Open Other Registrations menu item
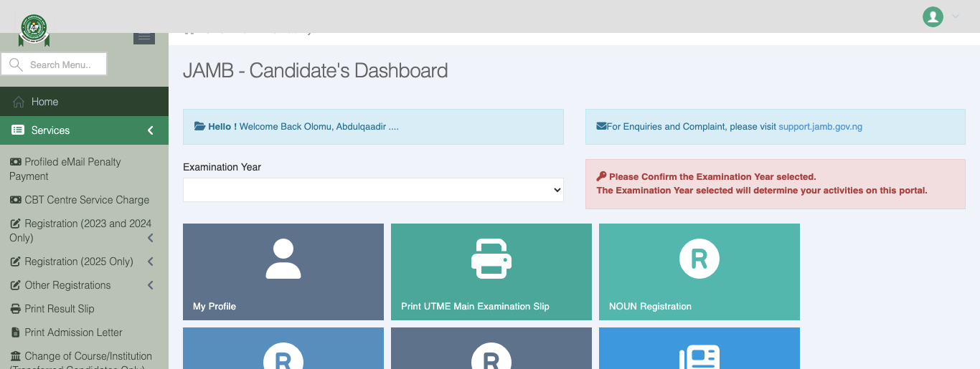This screenshot has height=369, width=980. [x=60, y=285]
